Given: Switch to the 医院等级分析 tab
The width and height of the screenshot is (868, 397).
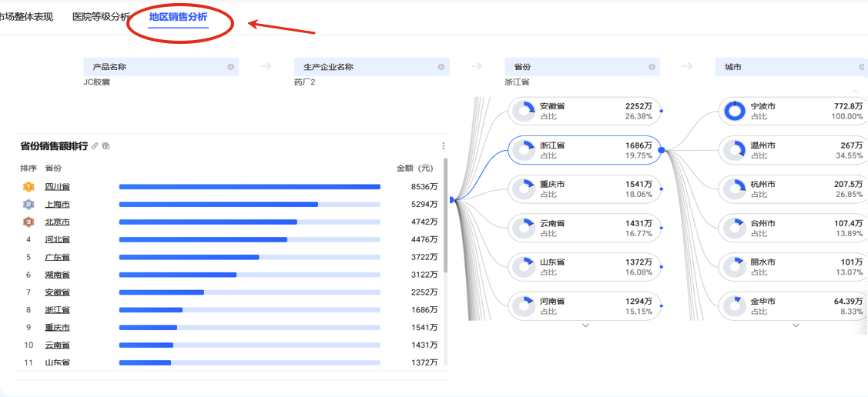Looking at the screenshot, I should tap(101, 17).
